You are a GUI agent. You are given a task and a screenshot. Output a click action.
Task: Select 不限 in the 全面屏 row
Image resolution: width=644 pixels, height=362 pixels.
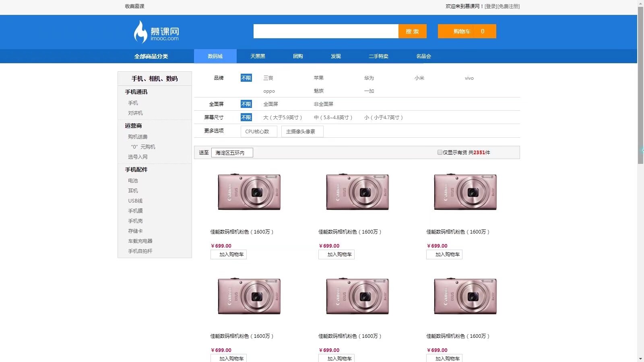pos(246,104)
